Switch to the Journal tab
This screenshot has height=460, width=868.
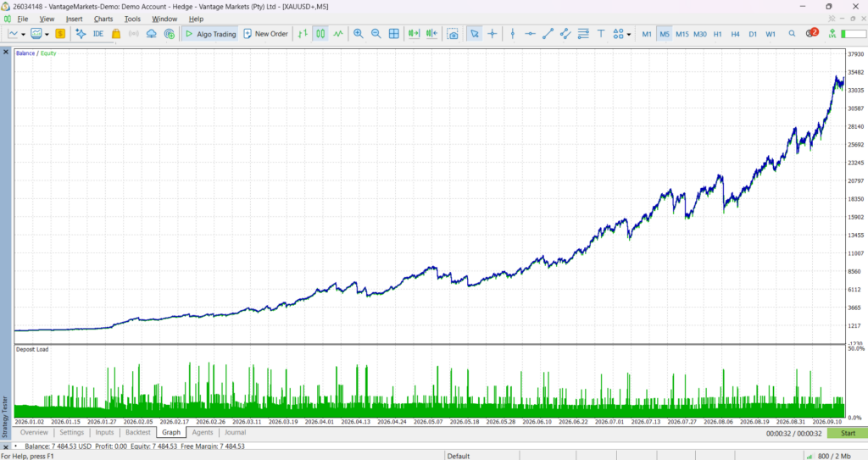click(x=236, y=432)
